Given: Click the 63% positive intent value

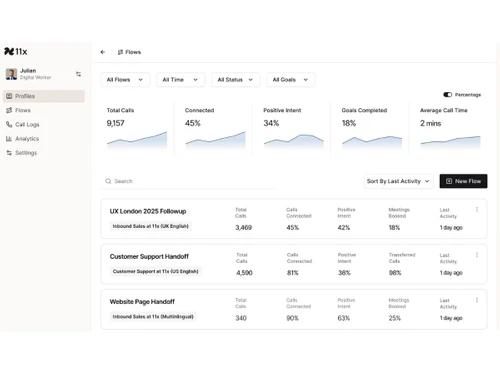Looking at the screenshot, I should point(344,318).
